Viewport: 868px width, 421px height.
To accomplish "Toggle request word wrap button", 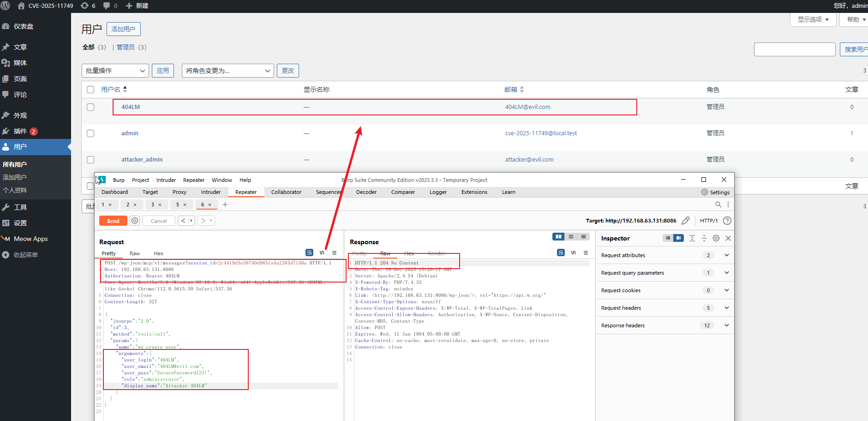I will click(309, 253).
